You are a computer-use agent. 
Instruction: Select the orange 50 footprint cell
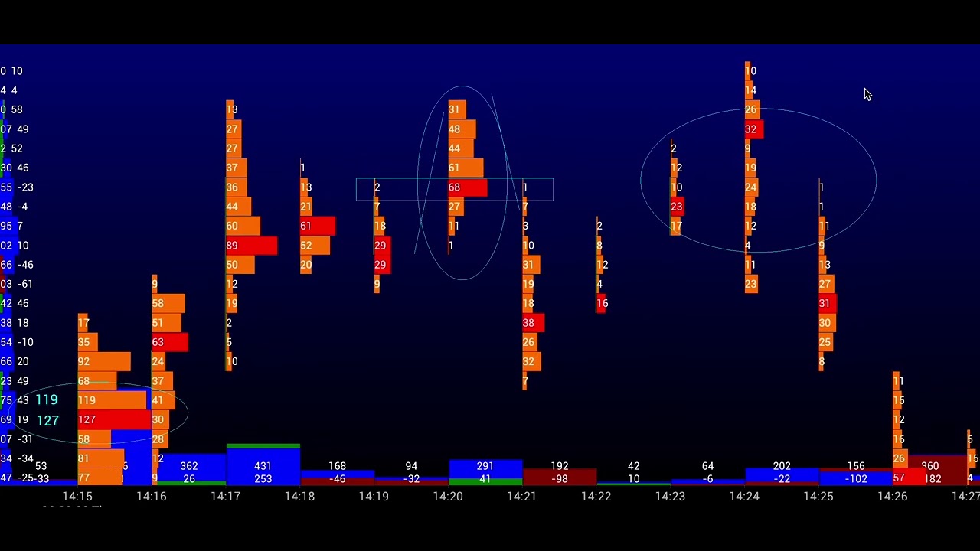240,265
